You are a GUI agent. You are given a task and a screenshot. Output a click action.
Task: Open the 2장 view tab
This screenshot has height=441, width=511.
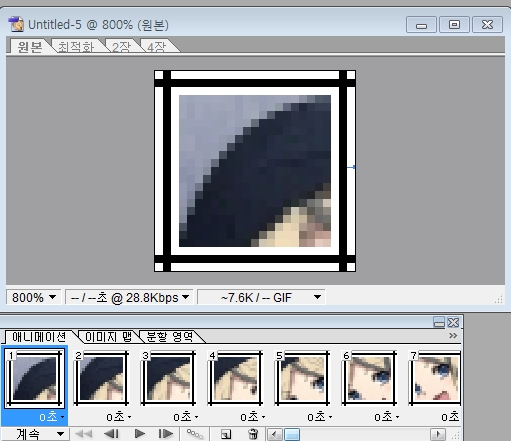[x=122, y=47]
